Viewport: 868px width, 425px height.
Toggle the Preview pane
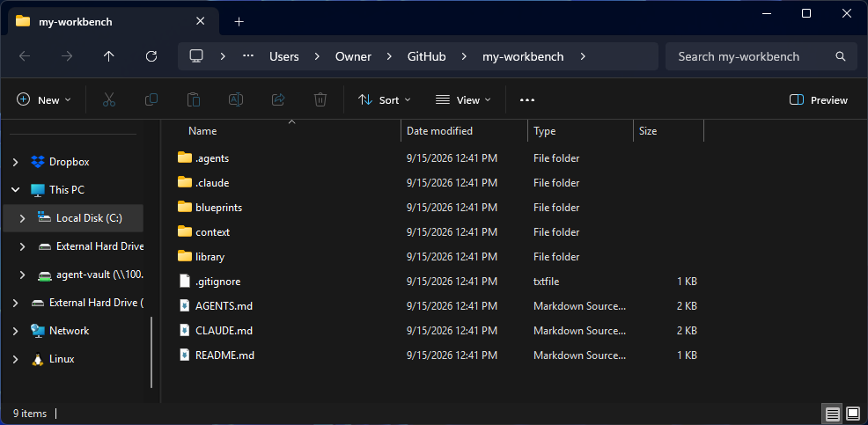coord(818,100)
